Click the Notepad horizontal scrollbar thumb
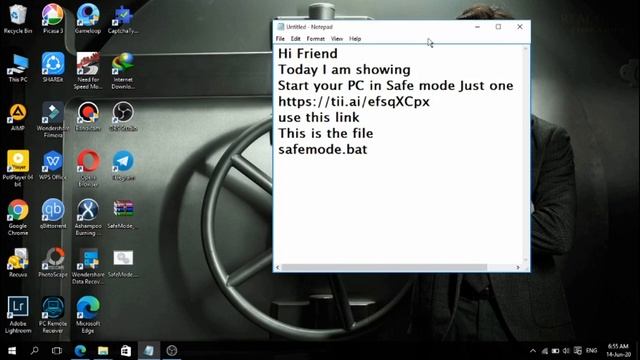Screen dimensions: 640x360 [384, 268]
